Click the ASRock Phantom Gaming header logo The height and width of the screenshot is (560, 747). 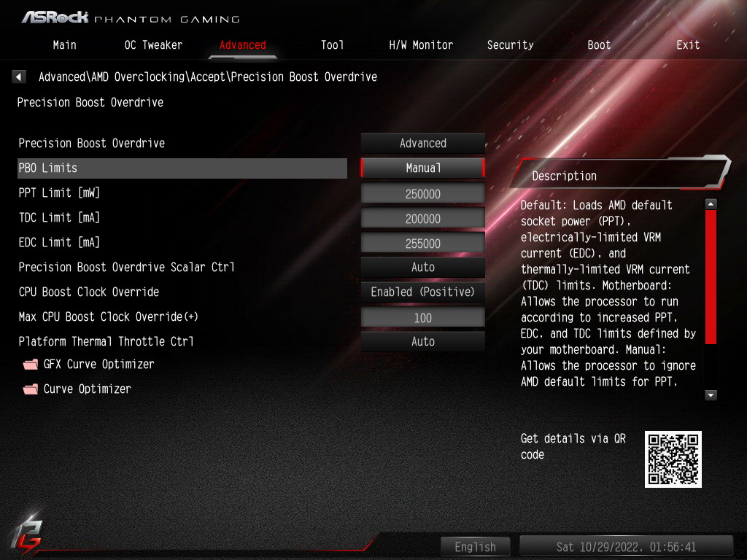click(131, 18)
